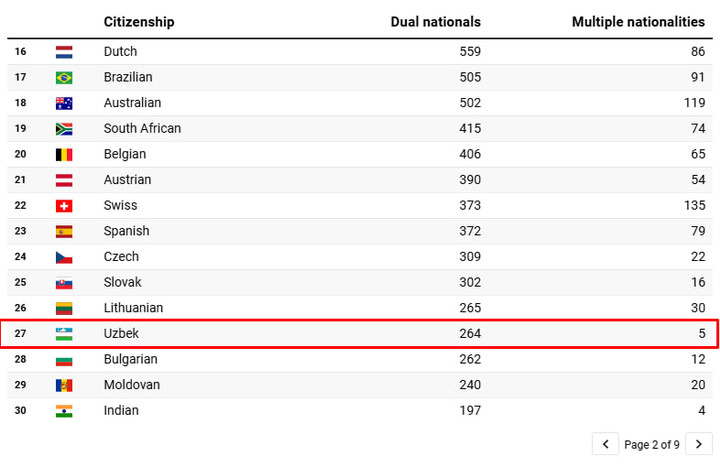Click the Bulgarian citizenship cell
Viewport: 720px width, 467px height.
click(131, 359)
